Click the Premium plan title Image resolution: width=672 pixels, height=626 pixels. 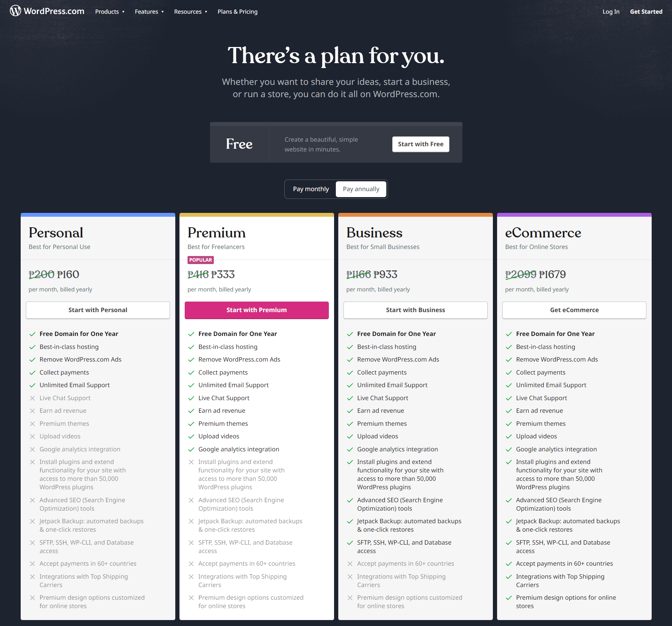click(x=217, y=233)
